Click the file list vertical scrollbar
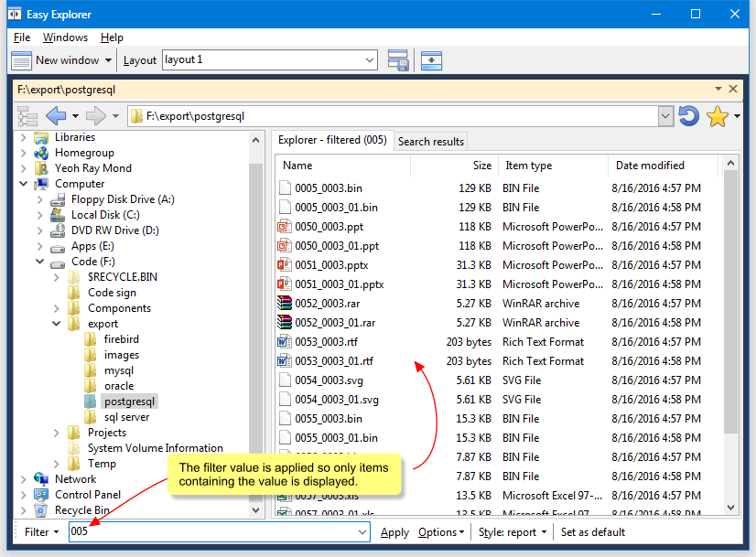 730,302
